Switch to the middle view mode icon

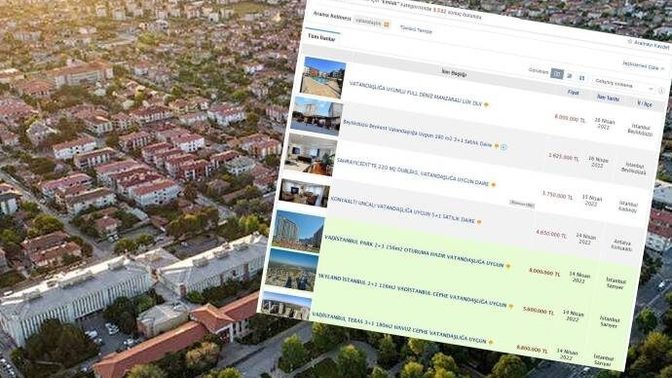point(570,76)
